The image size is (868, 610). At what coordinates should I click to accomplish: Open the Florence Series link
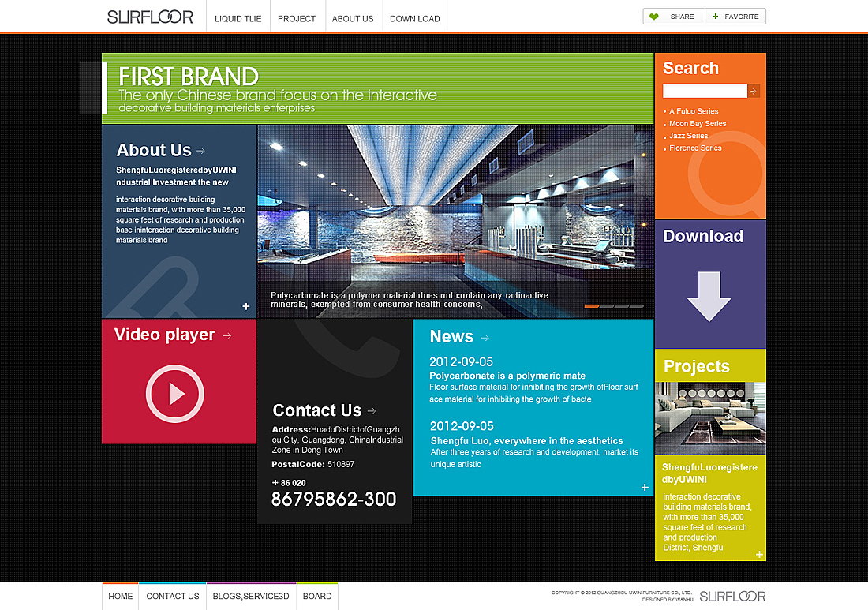point(695,148)
